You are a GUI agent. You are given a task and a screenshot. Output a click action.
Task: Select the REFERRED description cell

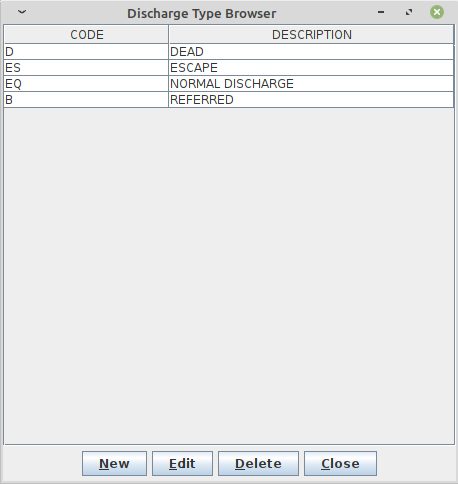click(311, 100)
